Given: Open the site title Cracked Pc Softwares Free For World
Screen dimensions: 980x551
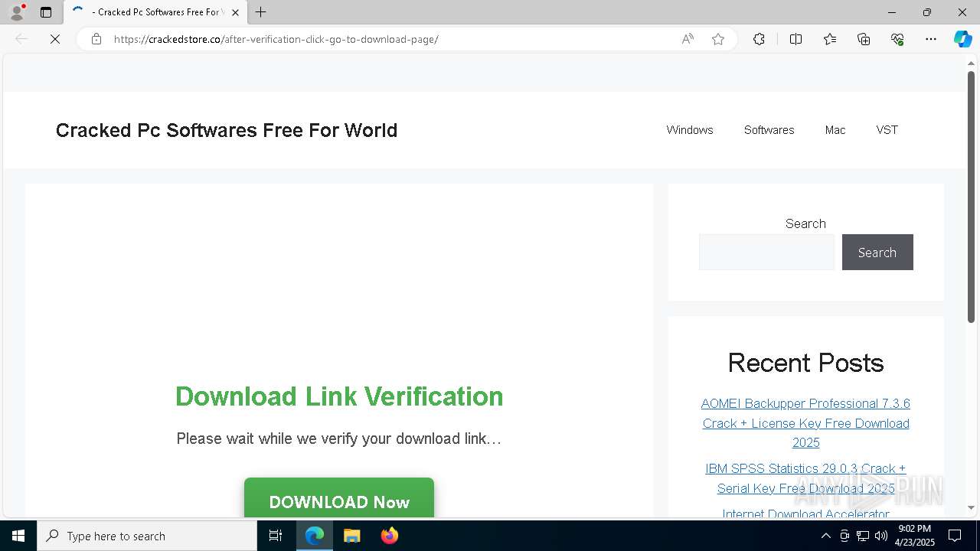Looking at the screenshot, I should [227, 130].
